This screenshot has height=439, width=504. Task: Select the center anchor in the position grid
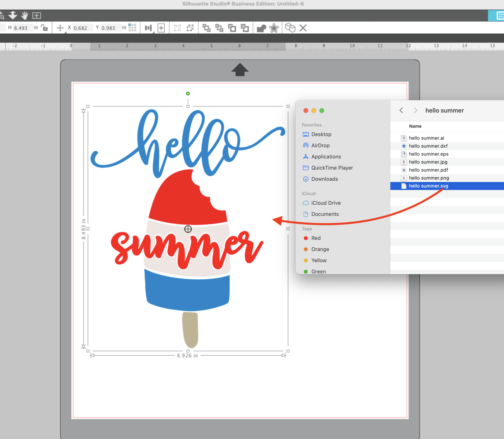point(132,28)
